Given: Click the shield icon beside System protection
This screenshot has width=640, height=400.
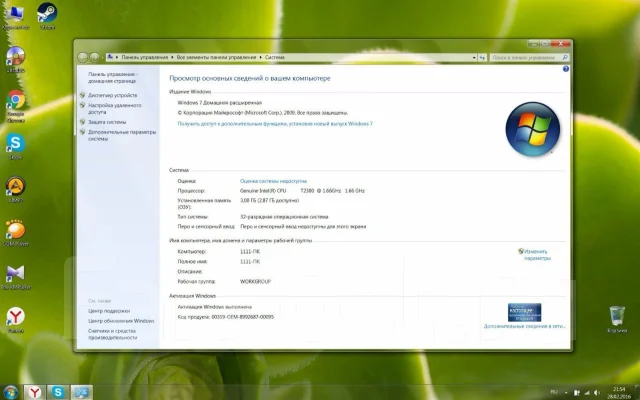Looking at the screenshot, I should (x=82, y=122).
